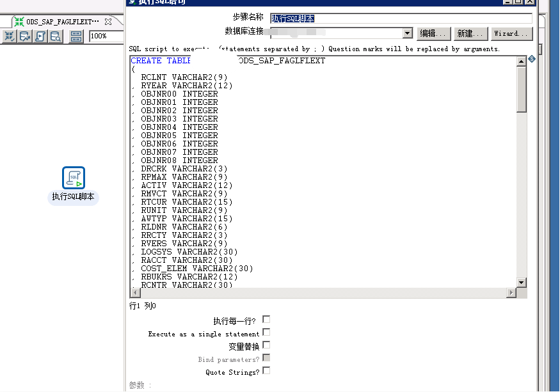Screen dimensions: 560x392
Task: Open the explore database toolbar icon
Action: [55, 36]
